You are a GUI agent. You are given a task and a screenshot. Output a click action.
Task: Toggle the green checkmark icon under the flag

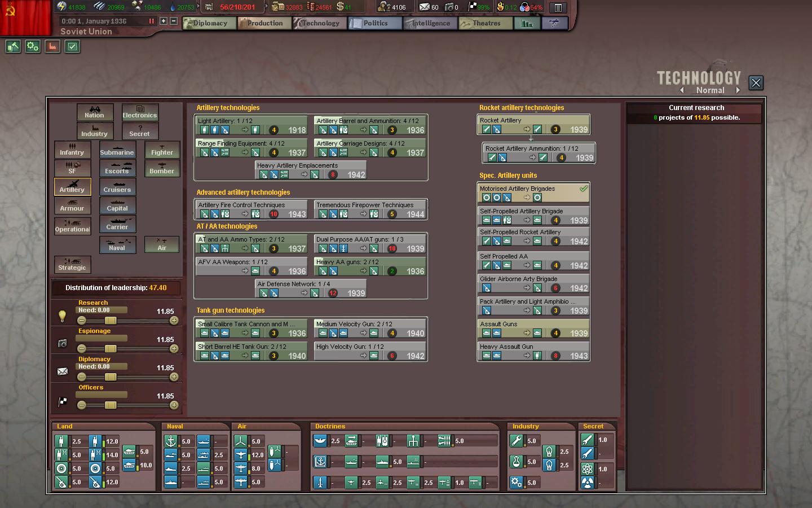(x=72, y=47)
